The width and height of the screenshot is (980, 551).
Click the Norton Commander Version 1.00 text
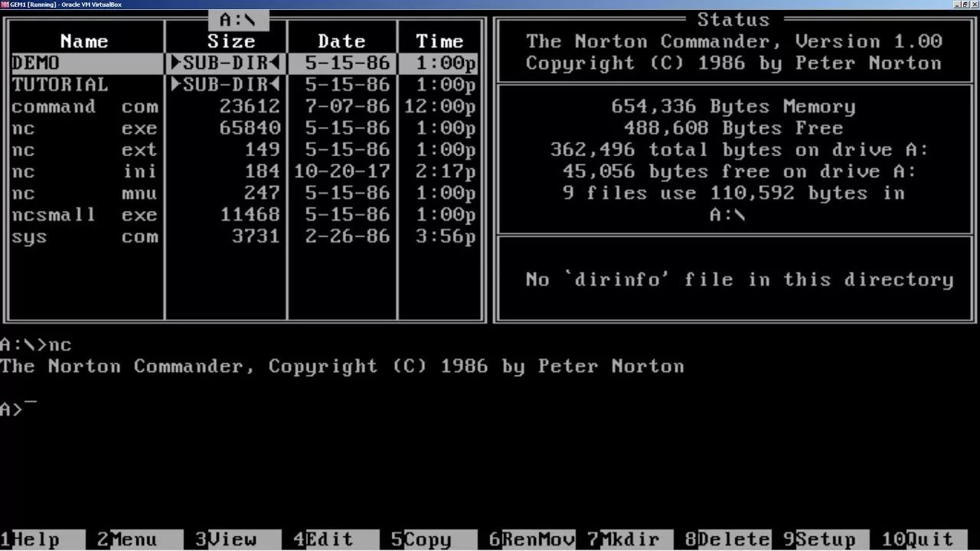point(733,41)
